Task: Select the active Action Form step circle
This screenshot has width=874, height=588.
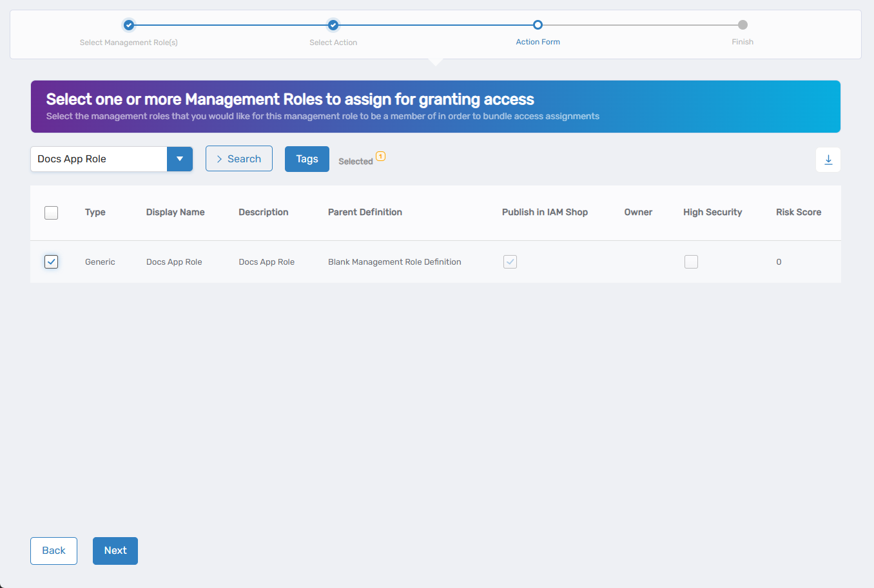Action: [538, 24]
